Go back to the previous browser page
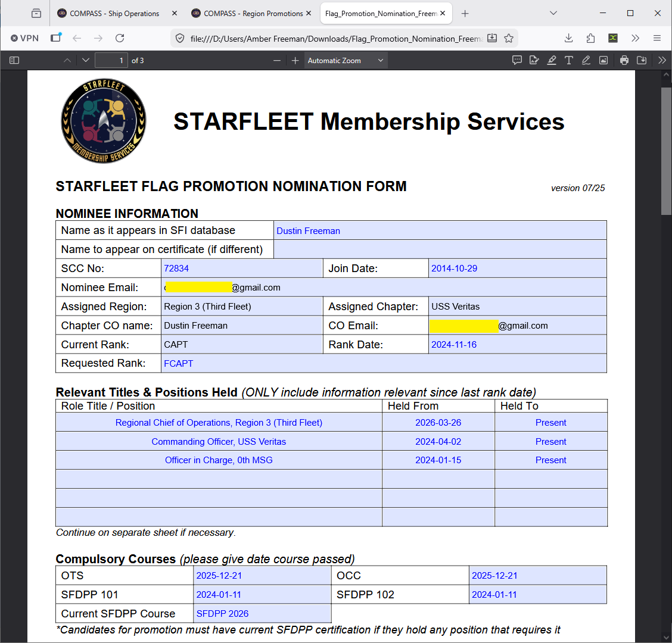The height and width of the screenshot is (643, 672). pos(77,38)
